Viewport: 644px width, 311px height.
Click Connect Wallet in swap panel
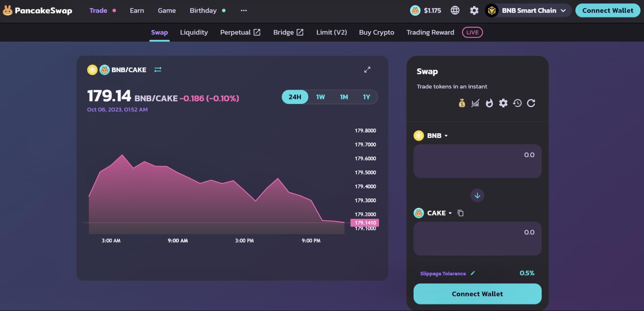point(477,294)
